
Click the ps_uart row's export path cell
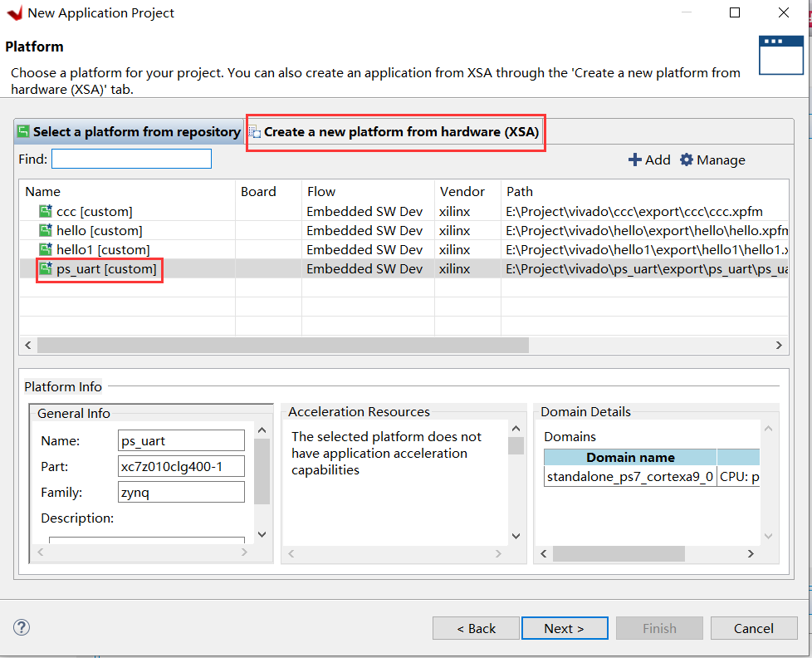(x=646, y=269)
